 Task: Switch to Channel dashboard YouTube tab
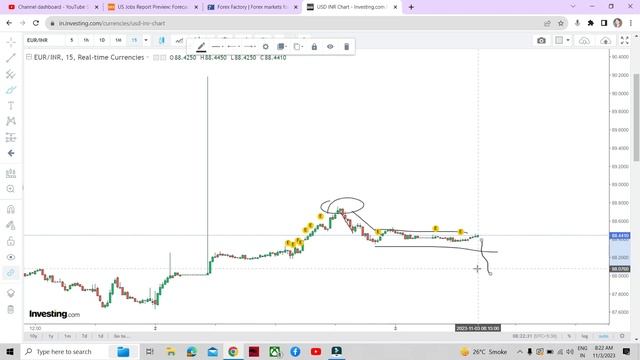coord(52,7)
